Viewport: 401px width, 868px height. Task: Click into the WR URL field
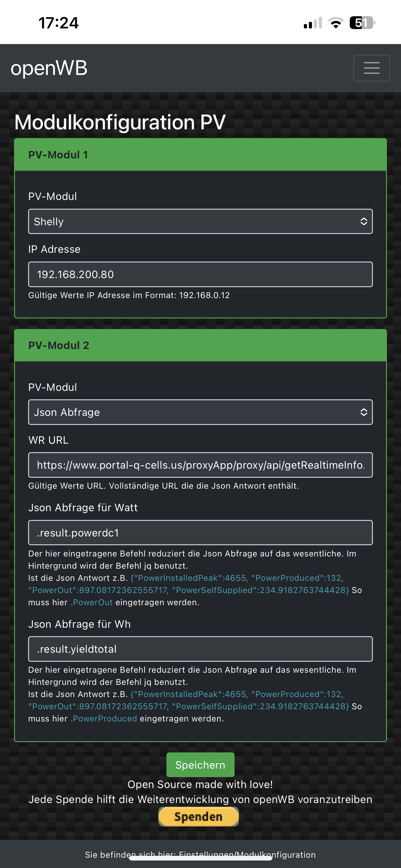(x=200, y=465)
